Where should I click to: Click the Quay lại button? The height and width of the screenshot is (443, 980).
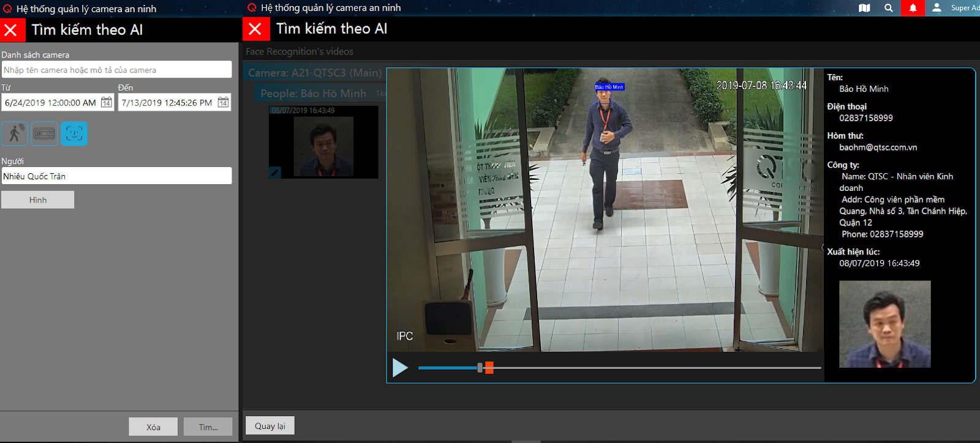tap(270, 426)
